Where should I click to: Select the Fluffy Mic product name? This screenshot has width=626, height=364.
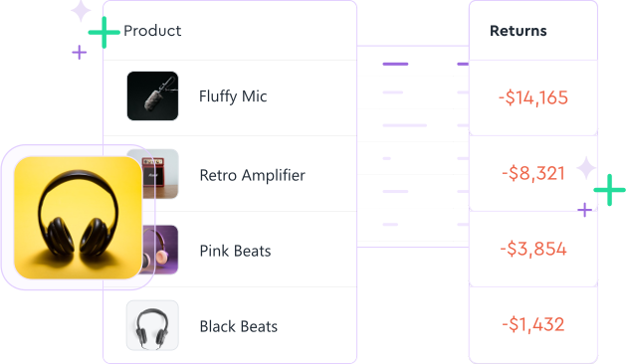click(x=233, y=96)
